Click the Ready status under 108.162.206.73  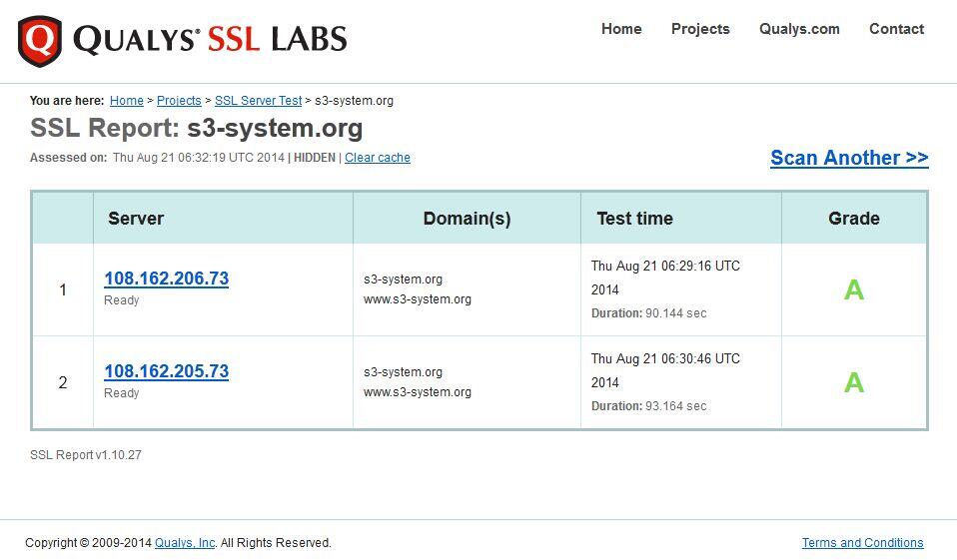click(x=122, y=300)
